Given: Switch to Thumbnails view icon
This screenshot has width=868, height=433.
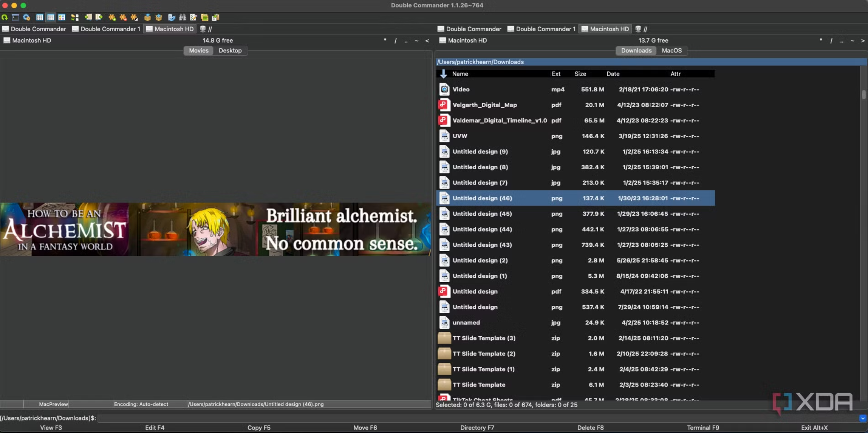Looking at the screenshot, I should pyautogui.click(x=62, y=17).
